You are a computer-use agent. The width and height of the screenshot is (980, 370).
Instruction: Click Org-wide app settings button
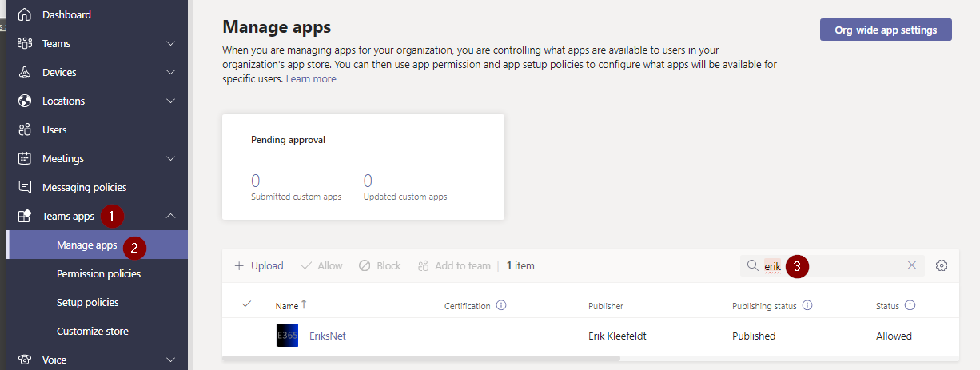(x=886, y=30)
